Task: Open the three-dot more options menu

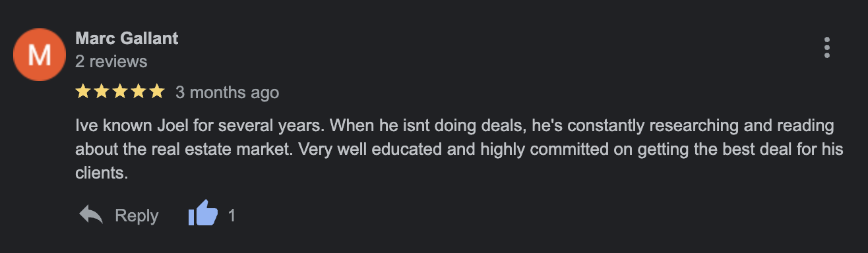Action: click(827, 47)
